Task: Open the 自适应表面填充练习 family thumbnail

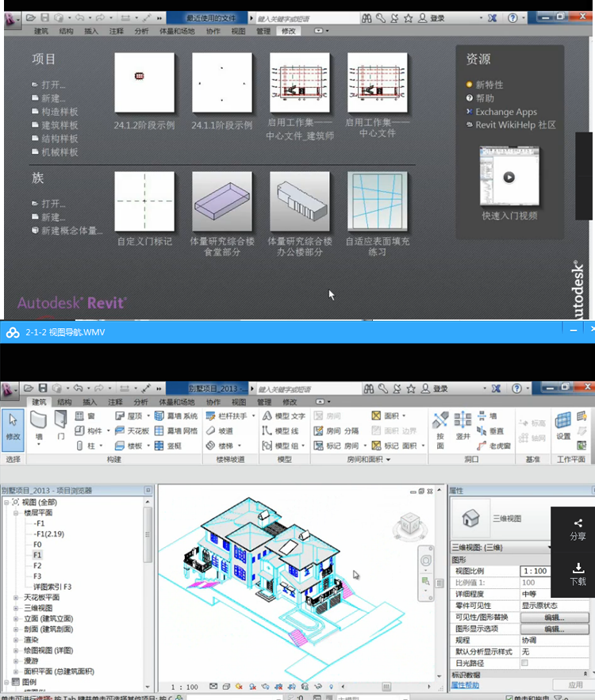Action: click(378, 201)
